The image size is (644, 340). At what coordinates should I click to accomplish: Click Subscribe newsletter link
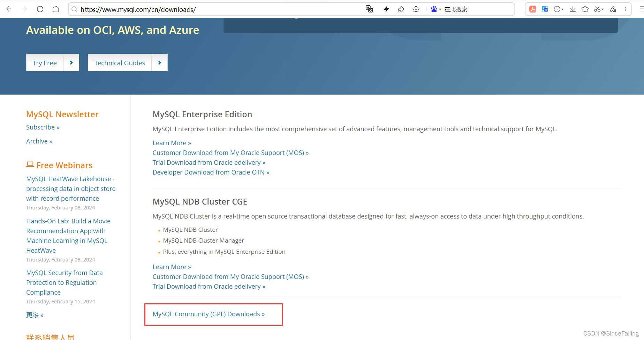[43, 127]
